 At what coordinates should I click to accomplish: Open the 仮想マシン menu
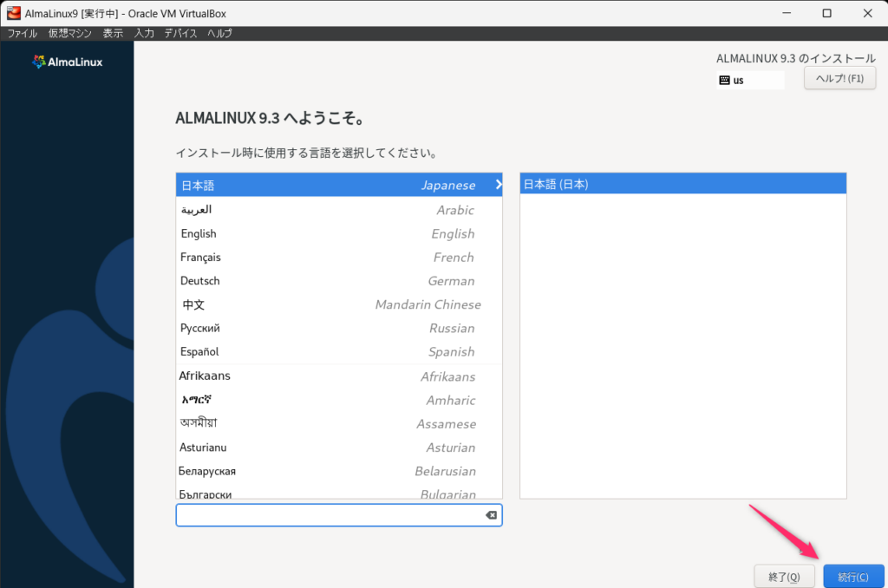(69, 34)
